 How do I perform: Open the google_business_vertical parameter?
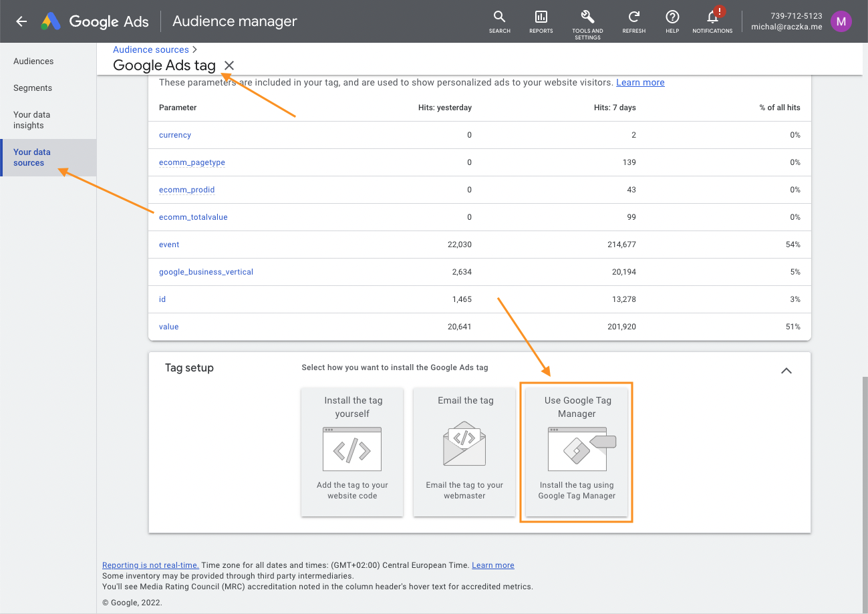click(x=206, y=272)
